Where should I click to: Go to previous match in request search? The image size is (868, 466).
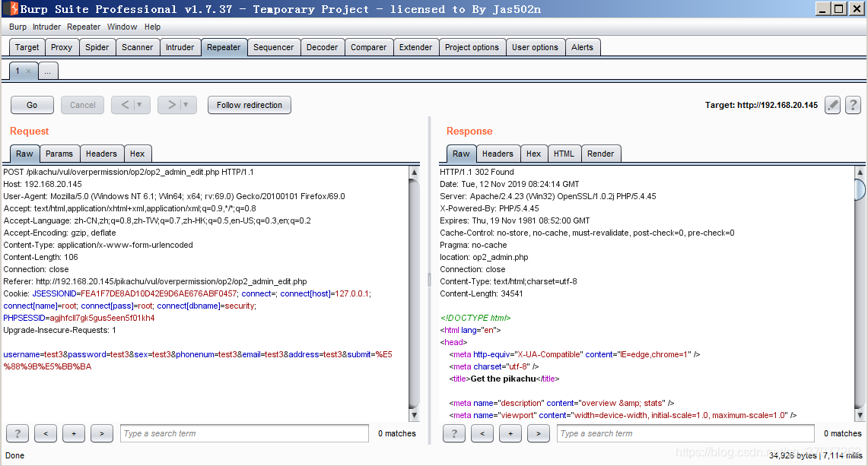tap(46, 433)
